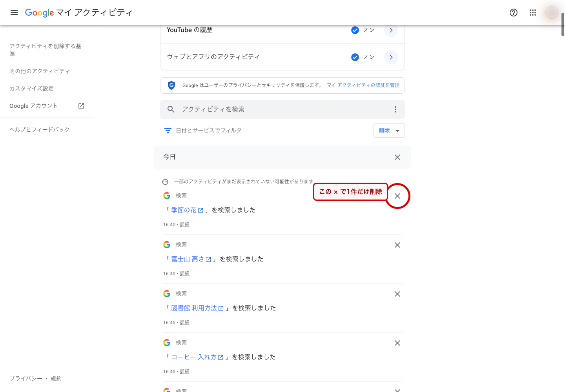Click the YouTube の履歴 row label
Screen dimensions: 565x392
click(190, 30)
